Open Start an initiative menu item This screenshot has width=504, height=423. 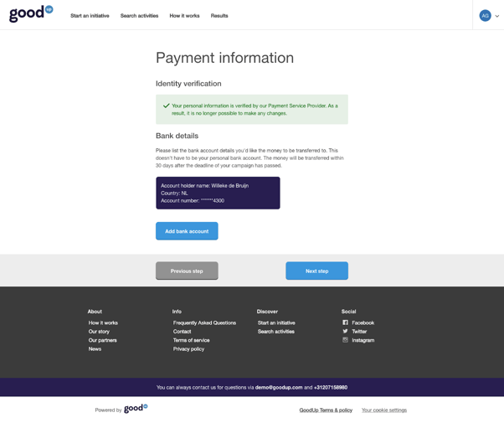click(90, 16)
